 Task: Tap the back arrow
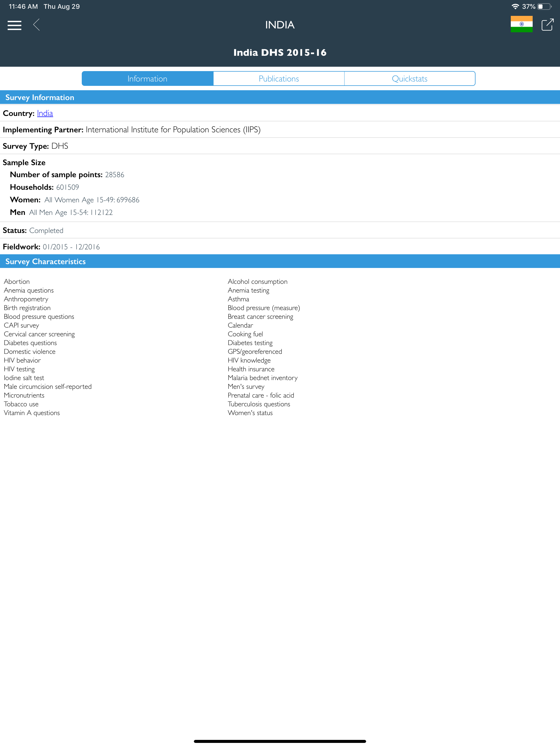(x=36, y=25)
